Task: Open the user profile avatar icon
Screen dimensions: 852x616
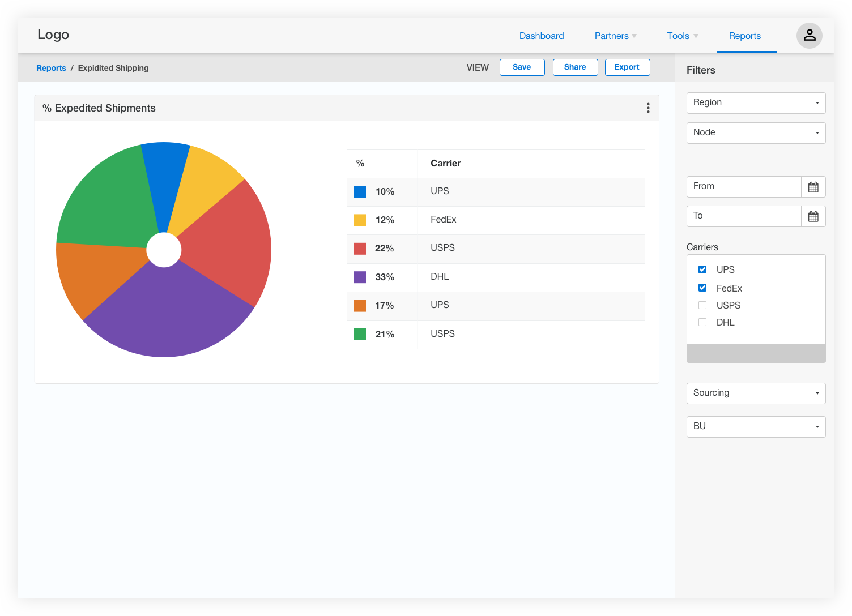Action: 809,36
